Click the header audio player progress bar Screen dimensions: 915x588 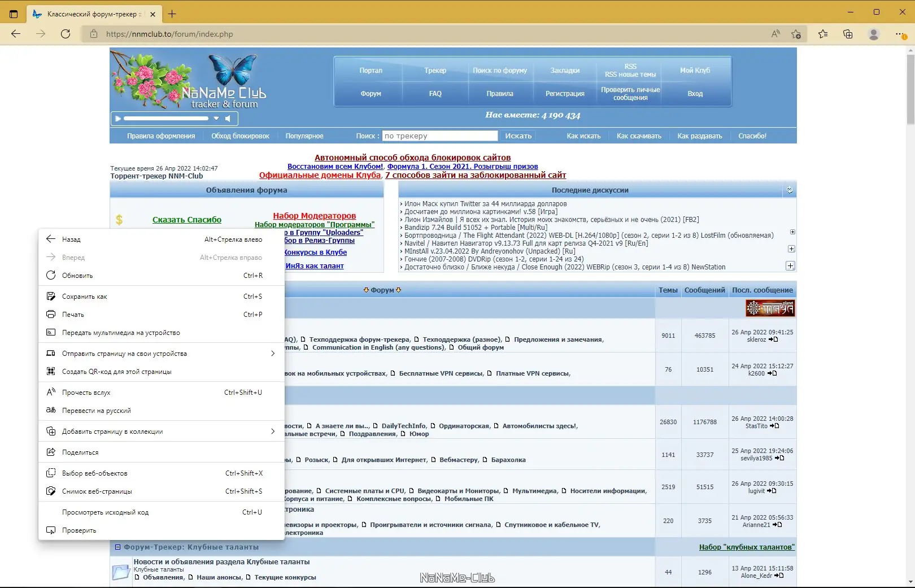click(166, 119)
